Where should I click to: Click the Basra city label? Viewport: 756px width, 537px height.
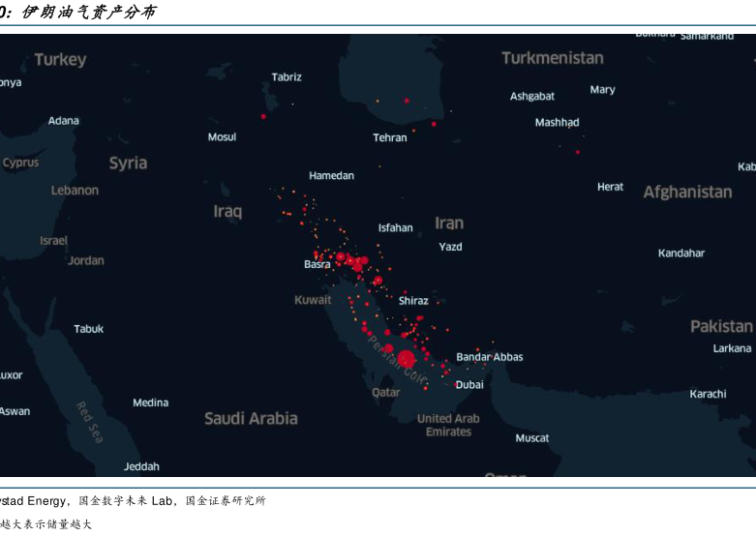click(x=317, y=264)
